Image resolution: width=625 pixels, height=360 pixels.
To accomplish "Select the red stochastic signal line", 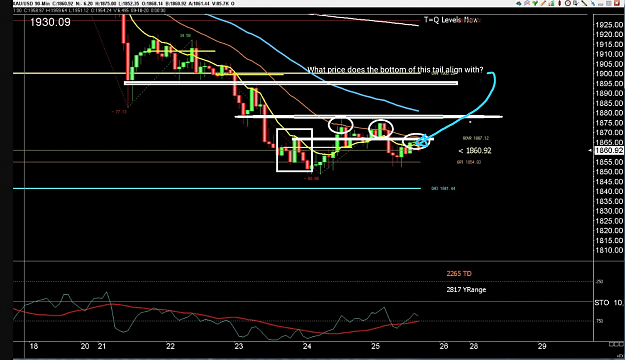I will coord(215,318).
